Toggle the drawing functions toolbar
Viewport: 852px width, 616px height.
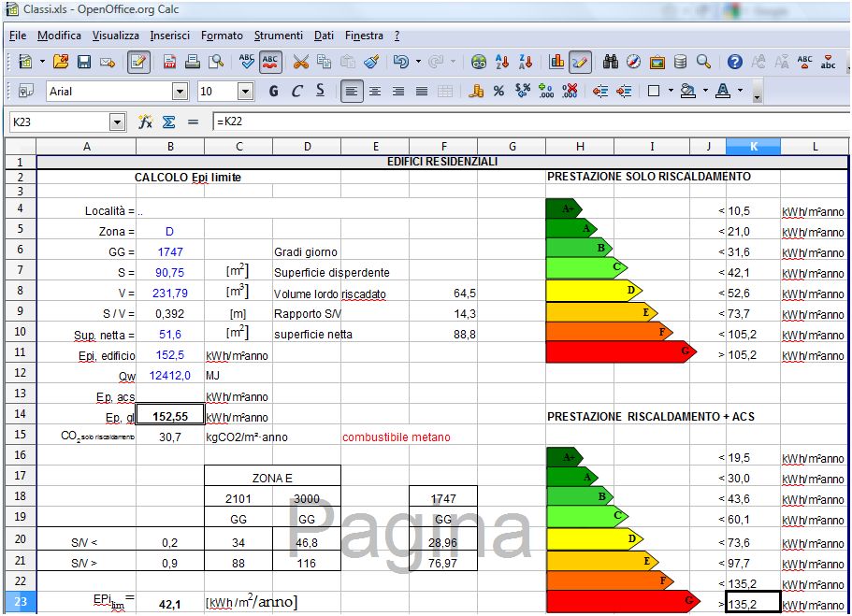click(580, 62)
